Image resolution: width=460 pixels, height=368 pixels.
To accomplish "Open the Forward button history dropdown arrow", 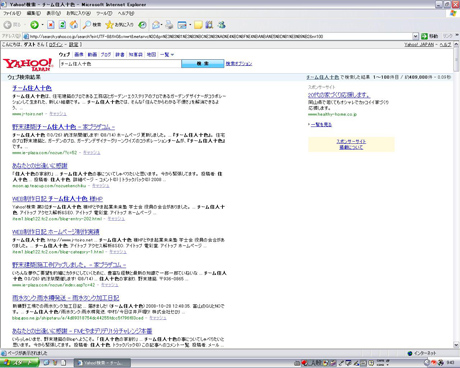I will tap(42, 25).
